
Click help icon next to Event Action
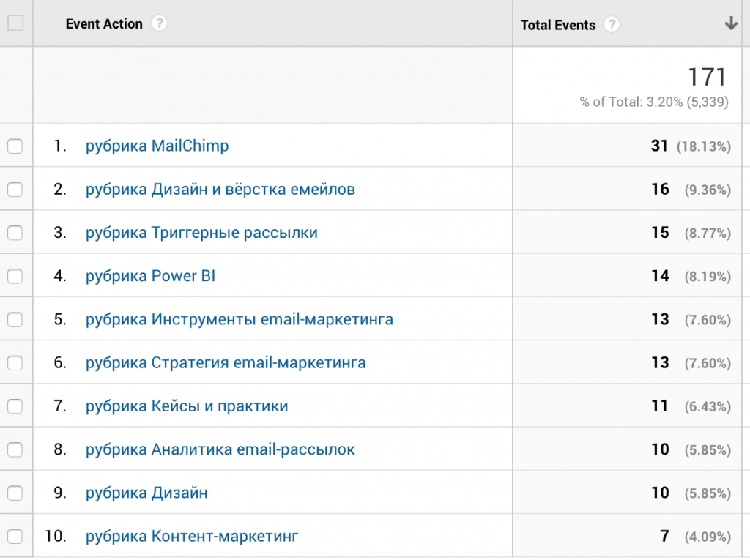pos(159,23)
